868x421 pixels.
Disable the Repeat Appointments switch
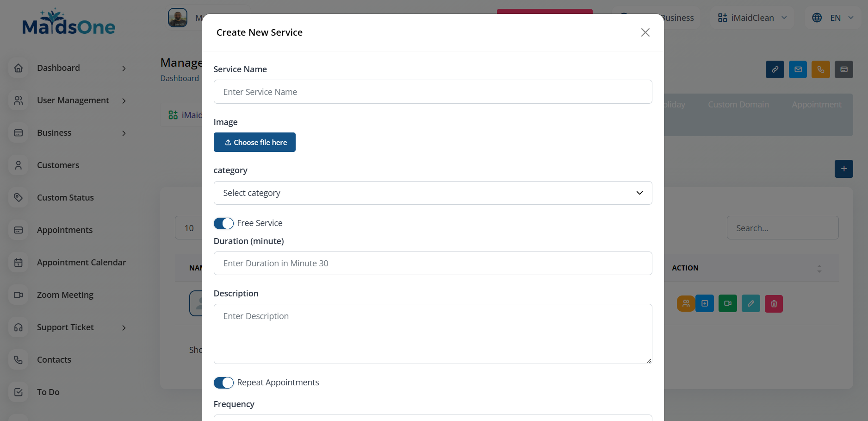point(223,383)
